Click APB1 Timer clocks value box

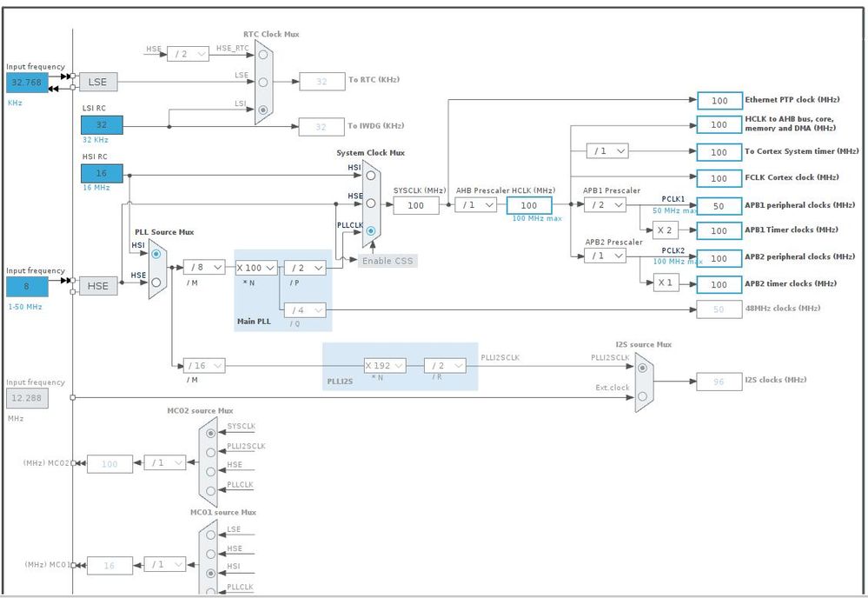(719, 231)
